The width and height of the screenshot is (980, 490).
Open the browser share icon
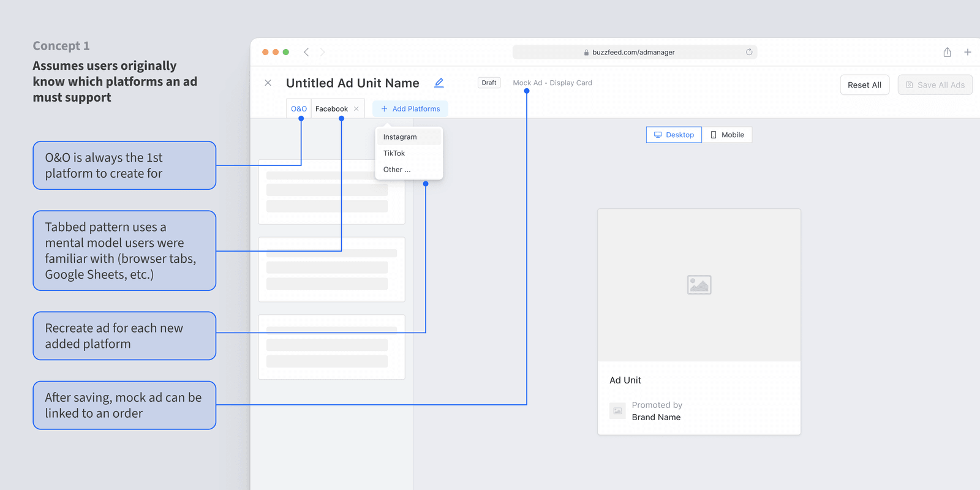pos(948,52)
